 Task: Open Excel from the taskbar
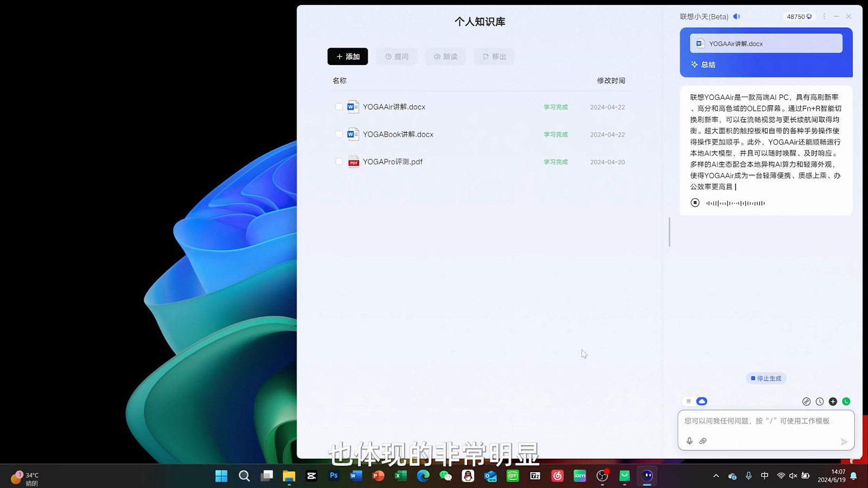(x=401, y=476)
